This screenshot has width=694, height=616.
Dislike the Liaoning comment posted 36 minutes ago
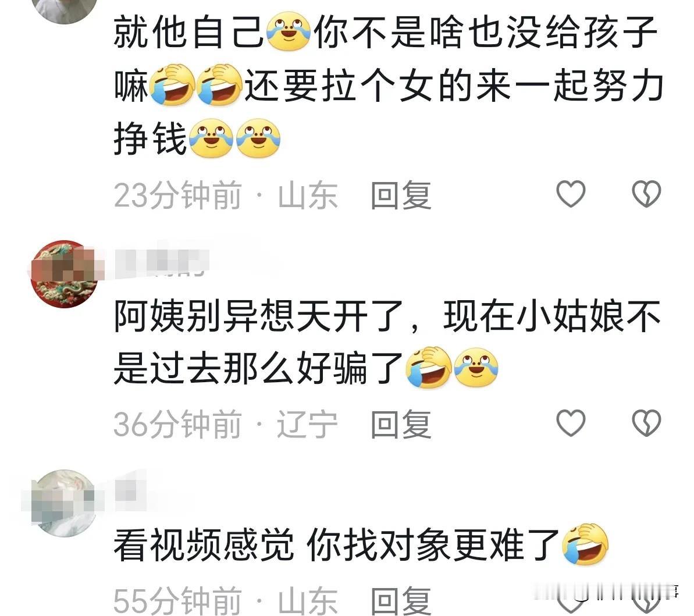646,423
